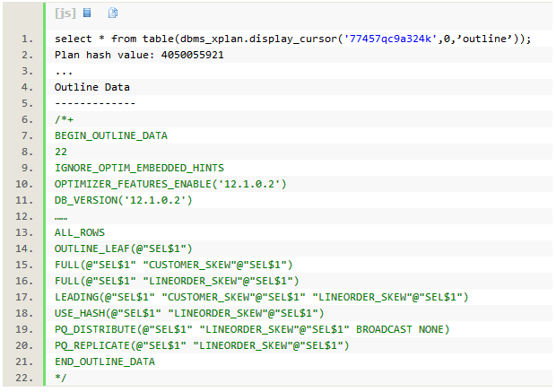
Task: Click the DB_VERSION('12.1.0.2') line
Action: 124,200
